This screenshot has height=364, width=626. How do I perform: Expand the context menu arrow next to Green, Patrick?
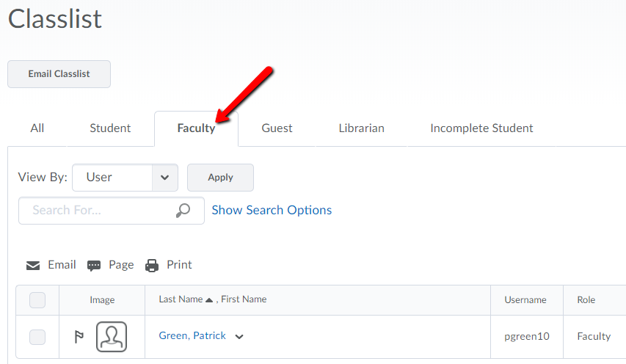pos(239,337)
